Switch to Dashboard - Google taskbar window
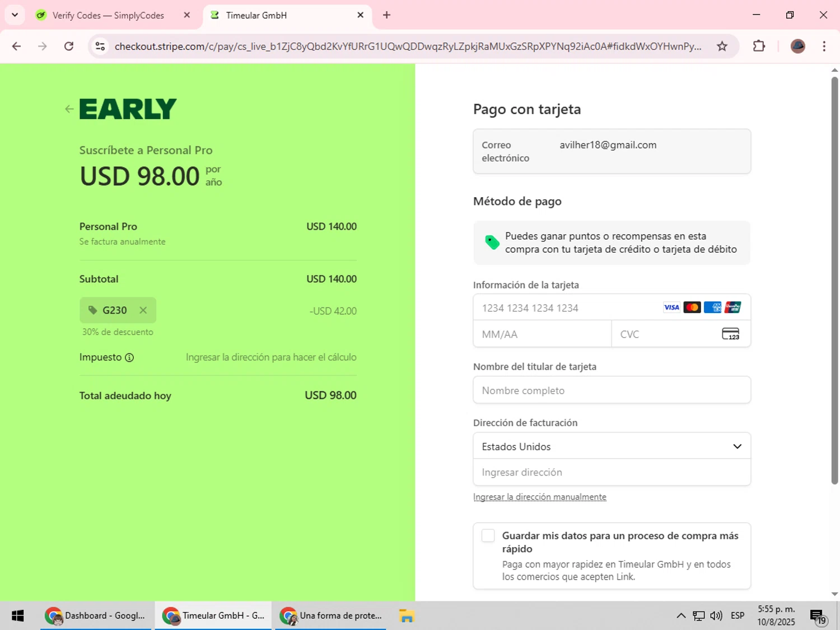 [x=95, y=616]
